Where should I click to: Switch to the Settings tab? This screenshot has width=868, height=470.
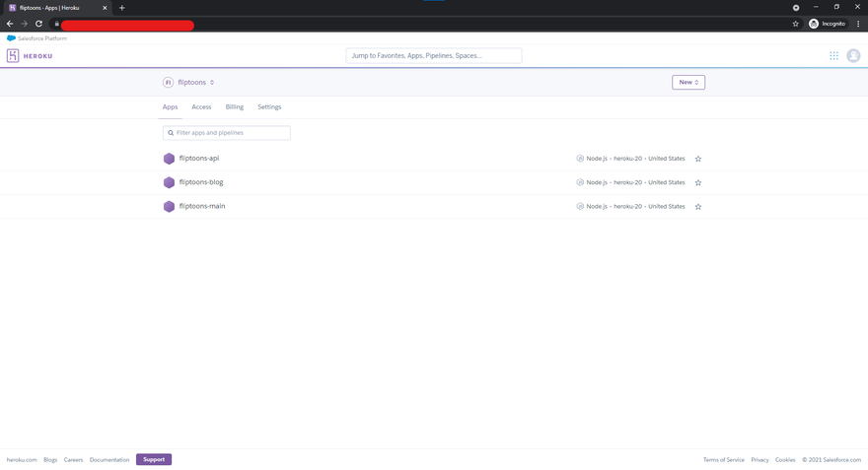click(x=269, y=107)
